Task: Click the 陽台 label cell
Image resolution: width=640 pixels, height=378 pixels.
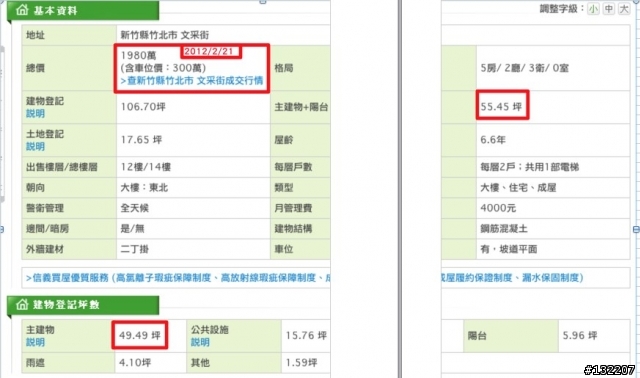Action: tap(511, 336)
